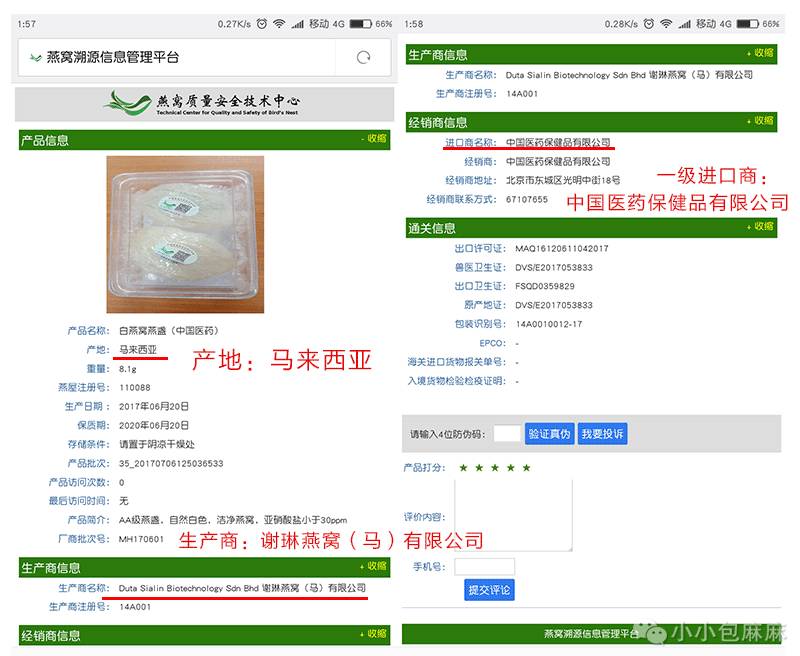Viewport: 800px width, 656px height.
Task: Click the 验证真伪 button
Action: tap(549, 434)
